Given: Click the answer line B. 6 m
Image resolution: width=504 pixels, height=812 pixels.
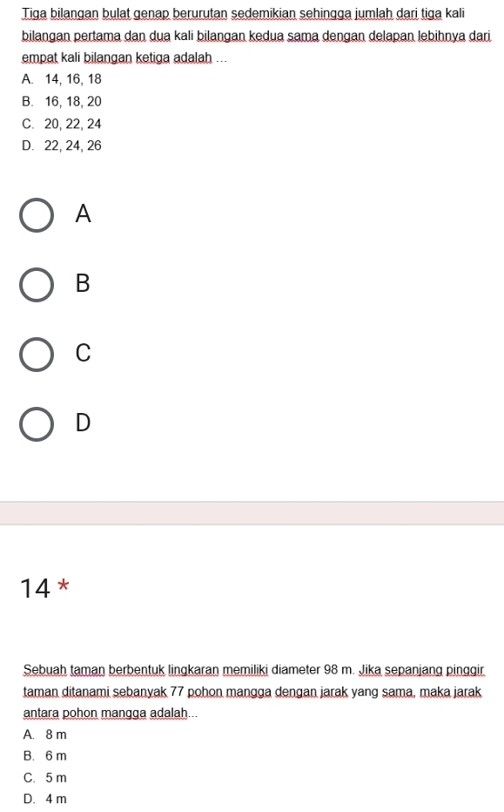Looking at the screenshot, I should click(x=45, y=756).
